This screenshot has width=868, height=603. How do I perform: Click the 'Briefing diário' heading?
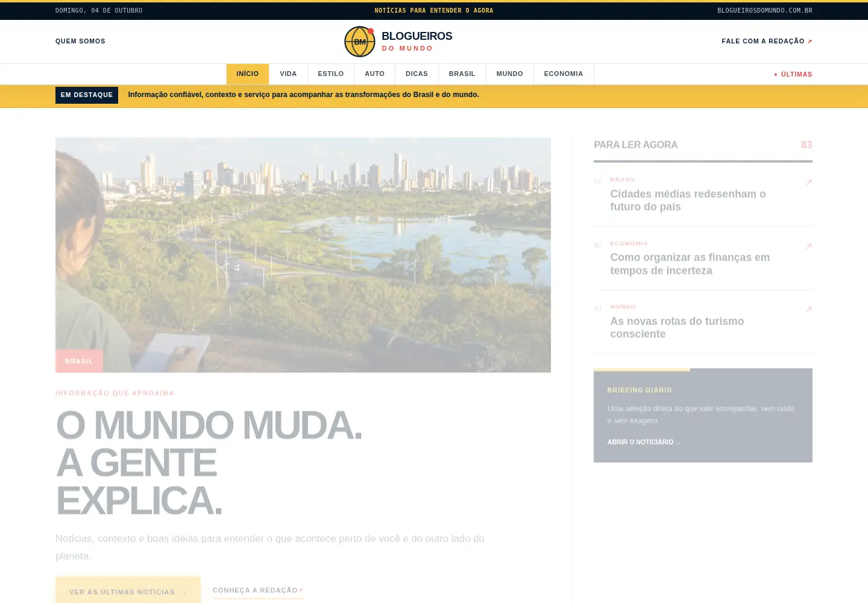coord(640,390)
